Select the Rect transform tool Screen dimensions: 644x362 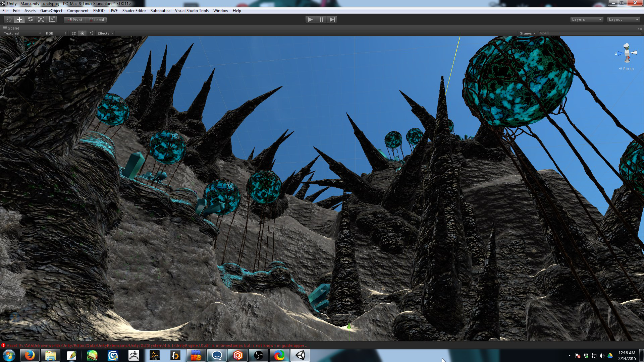(x=52, y=19)
